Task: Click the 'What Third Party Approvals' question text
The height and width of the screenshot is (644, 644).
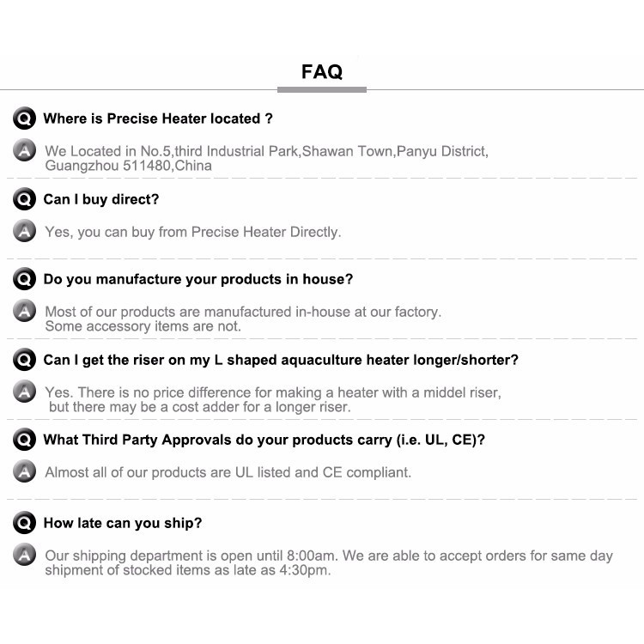Action: (264, 440)
